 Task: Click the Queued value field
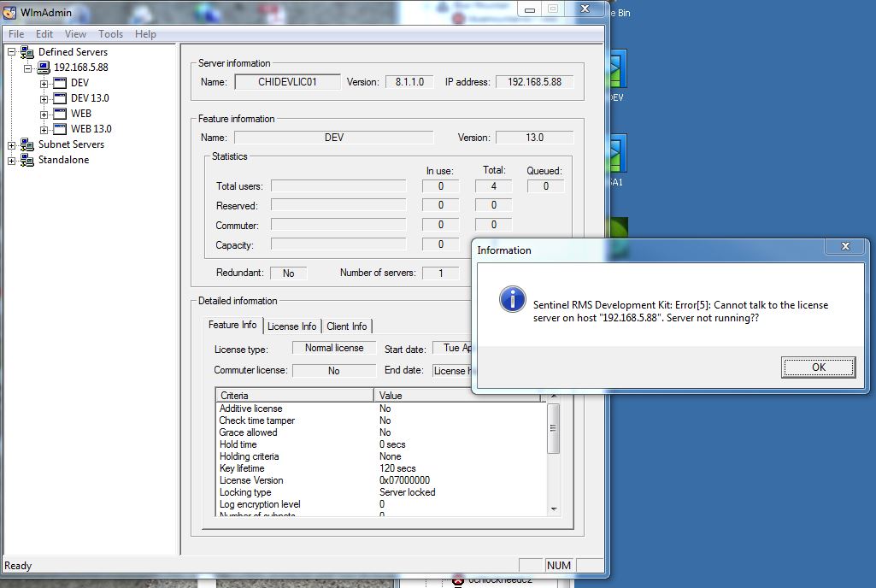546,186
